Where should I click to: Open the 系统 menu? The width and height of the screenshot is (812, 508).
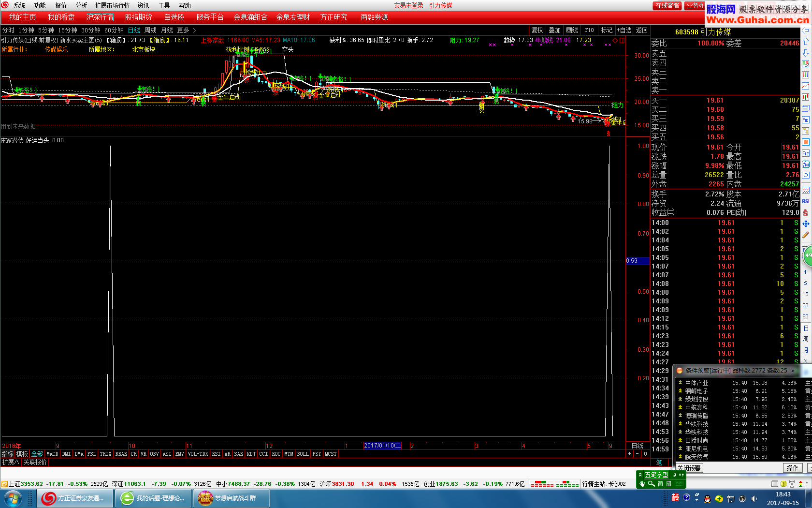19,5
